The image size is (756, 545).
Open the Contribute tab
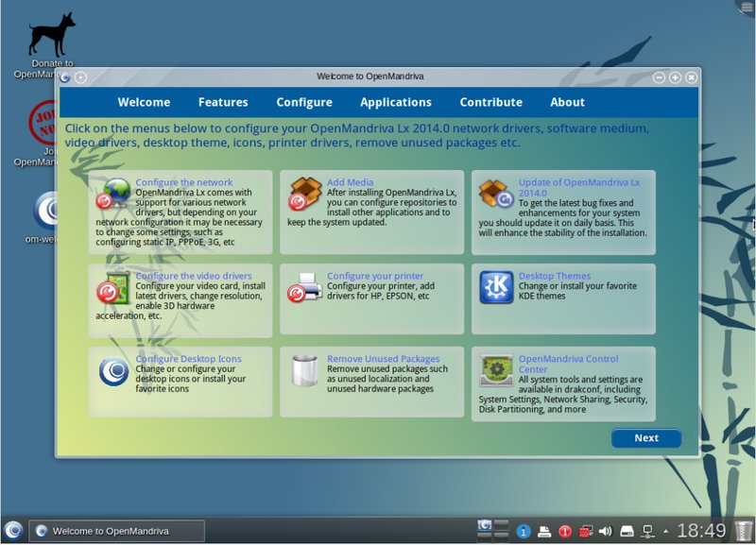[490, 102]
